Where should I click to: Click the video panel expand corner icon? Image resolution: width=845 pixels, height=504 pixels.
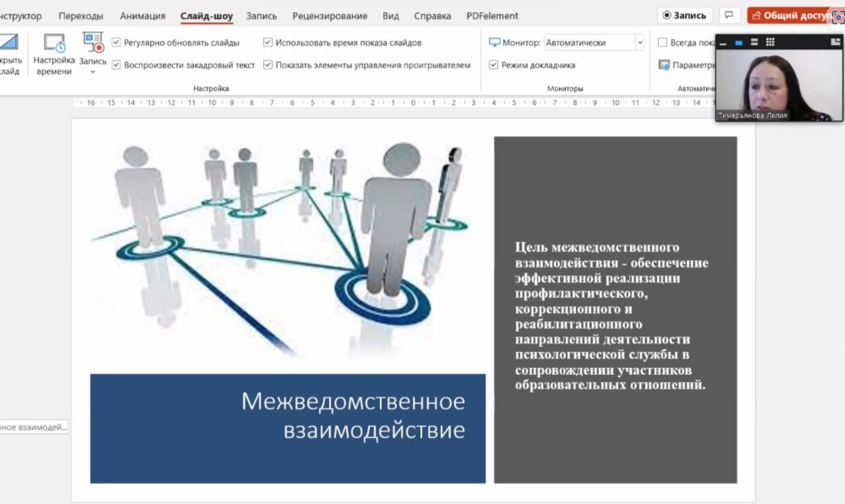836,43
